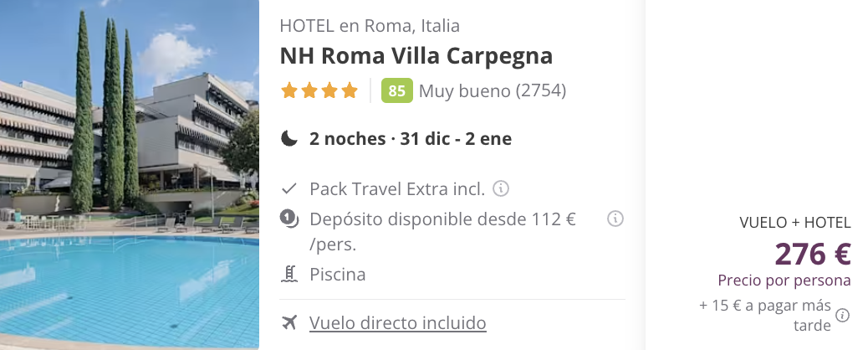Open NH Roma Villa Carpegna hotel title

pyautogui.click(x=416, y=56)
